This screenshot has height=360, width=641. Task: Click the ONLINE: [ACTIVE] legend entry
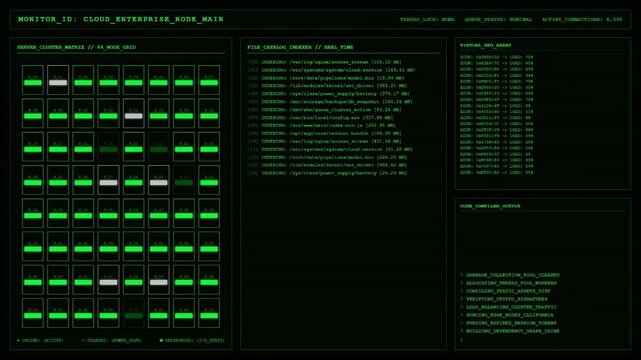40,340
